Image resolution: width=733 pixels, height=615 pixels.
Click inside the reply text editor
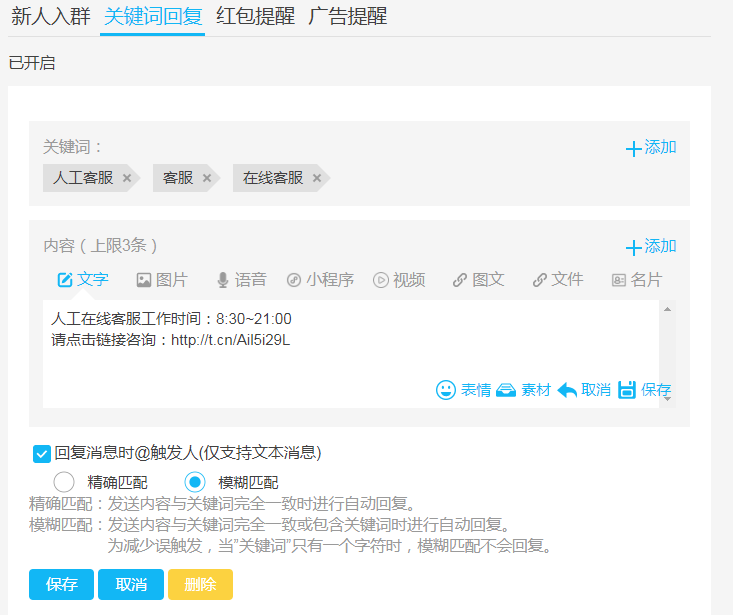click(x=351, y=354)
